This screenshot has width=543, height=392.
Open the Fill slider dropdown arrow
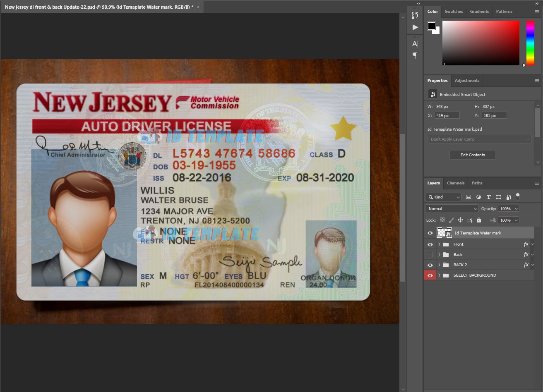coord(516,220)
